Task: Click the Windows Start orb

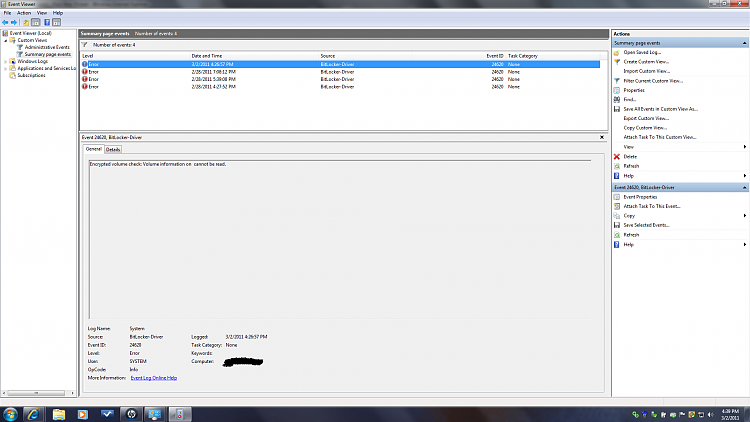Action: coord(10,414)
